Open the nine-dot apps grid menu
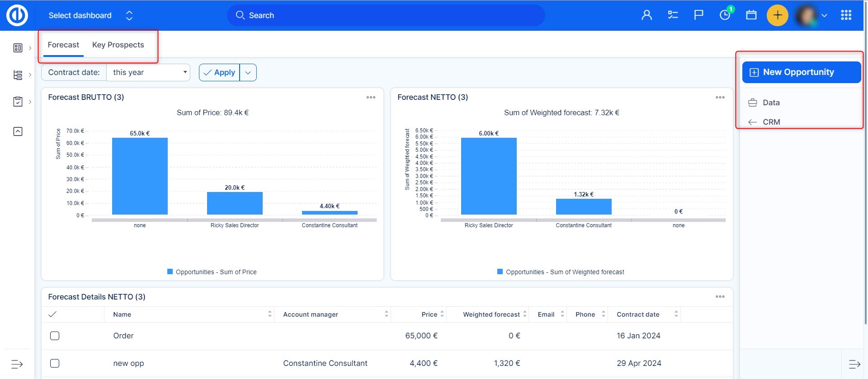The image size is (868, 379). (x=846, y=15)
